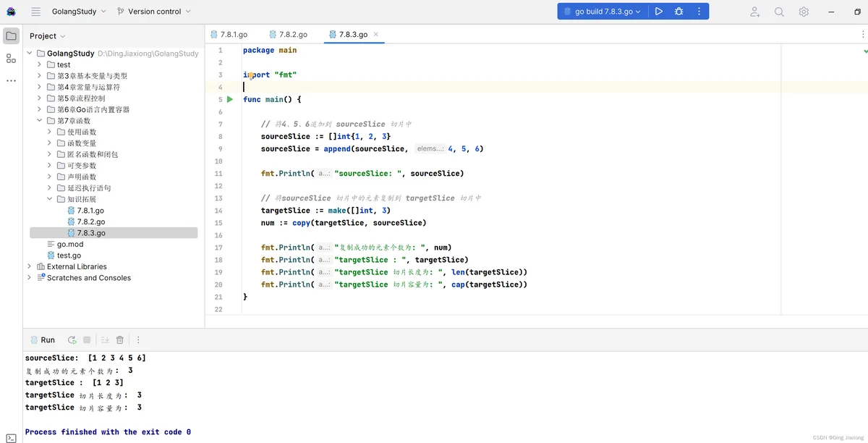Start debugging with the bug icon
This screenshot has width=868, height=443.
678,12
